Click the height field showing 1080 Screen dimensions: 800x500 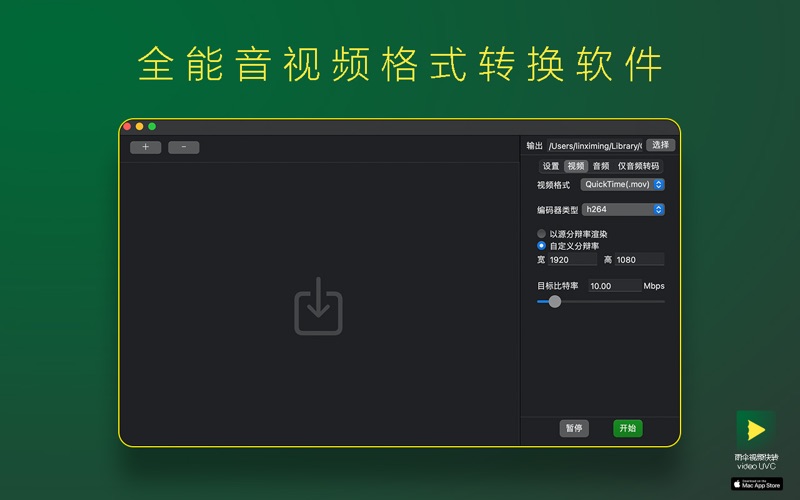pos(639,260)
